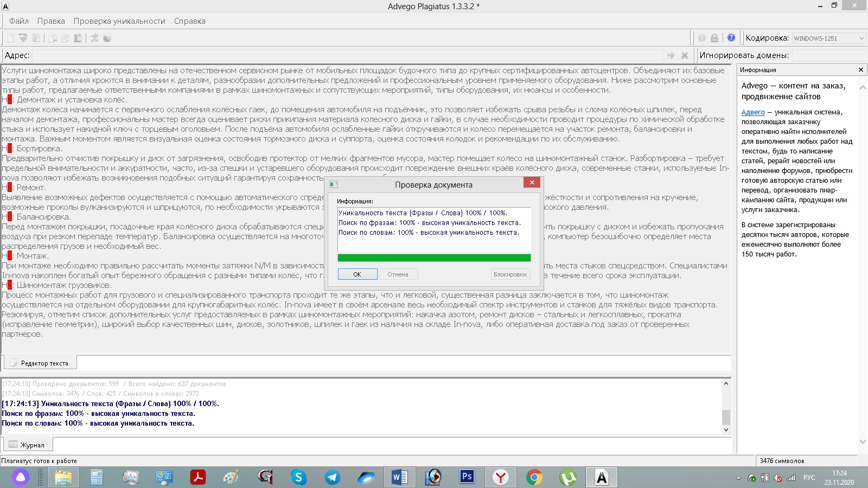Switch to the Редактор текста tab
868x488 pixels.
point(40,363)
